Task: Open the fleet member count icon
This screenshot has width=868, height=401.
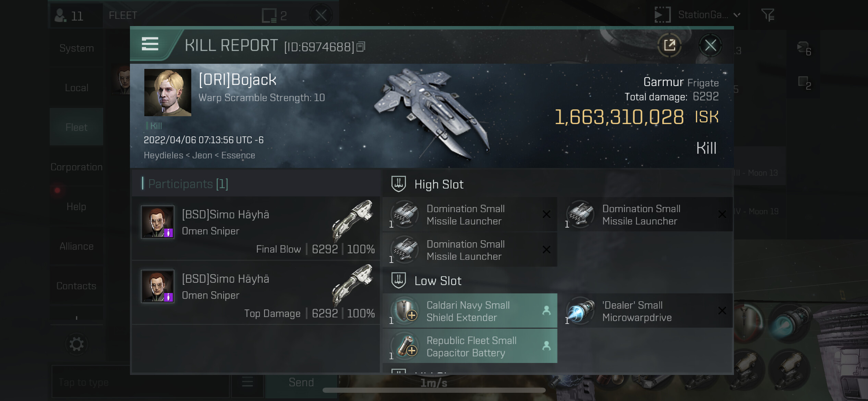Action: click(69, 16)
